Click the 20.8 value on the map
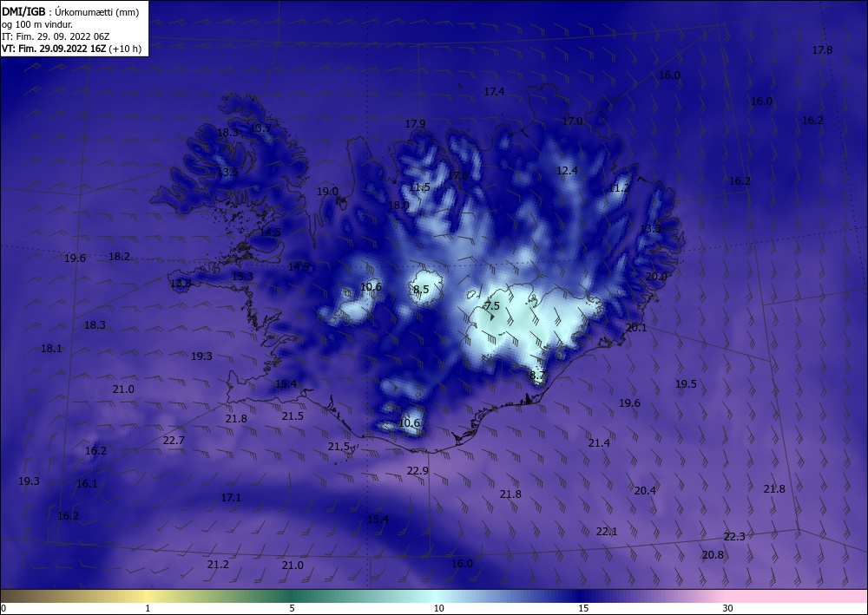The width and height of the screenshot is (868, 615). [713, 555]
